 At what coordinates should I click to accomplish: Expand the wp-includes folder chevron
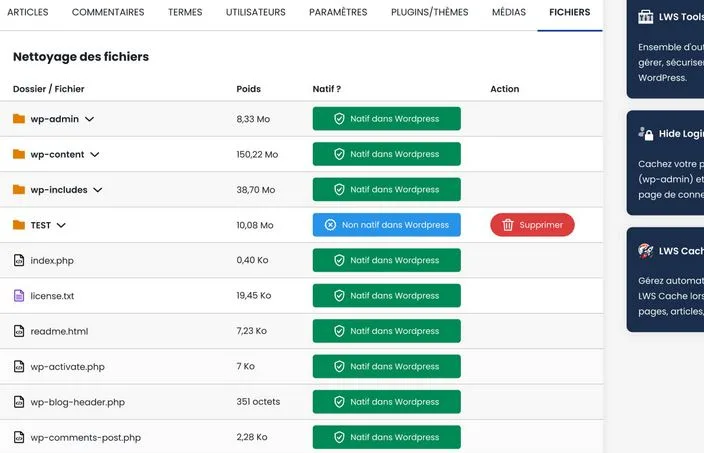(x=98, y=190)
